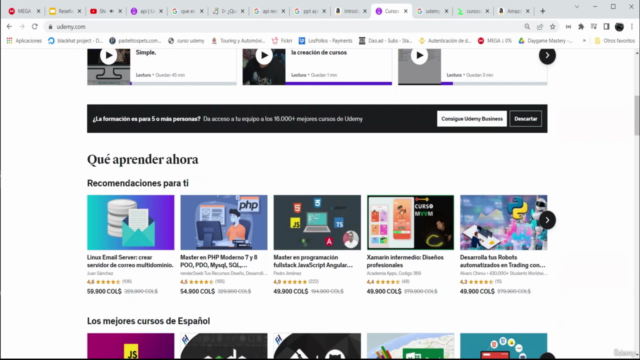Viewport: 640px width, 360px height.
Task: Click the Descartar banner button
Action: [x=525, y=119]
